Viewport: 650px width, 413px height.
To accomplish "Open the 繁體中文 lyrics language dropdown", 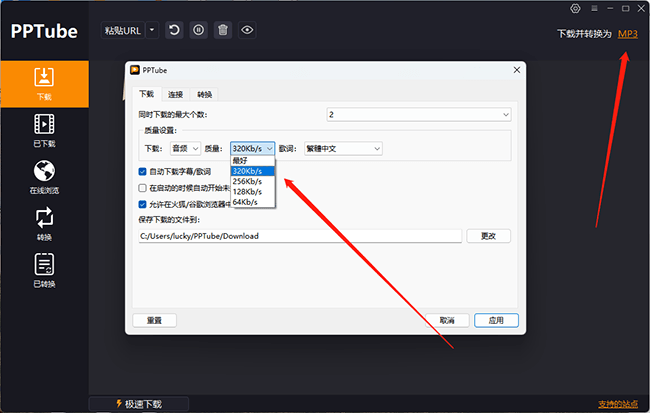I will (343, 148).
